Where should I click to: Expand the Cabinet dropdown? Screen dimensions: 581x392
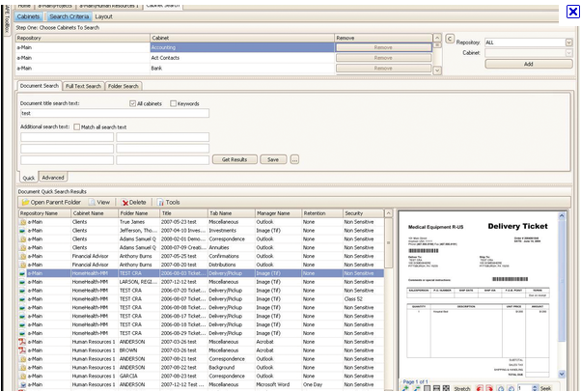point(567,53)
